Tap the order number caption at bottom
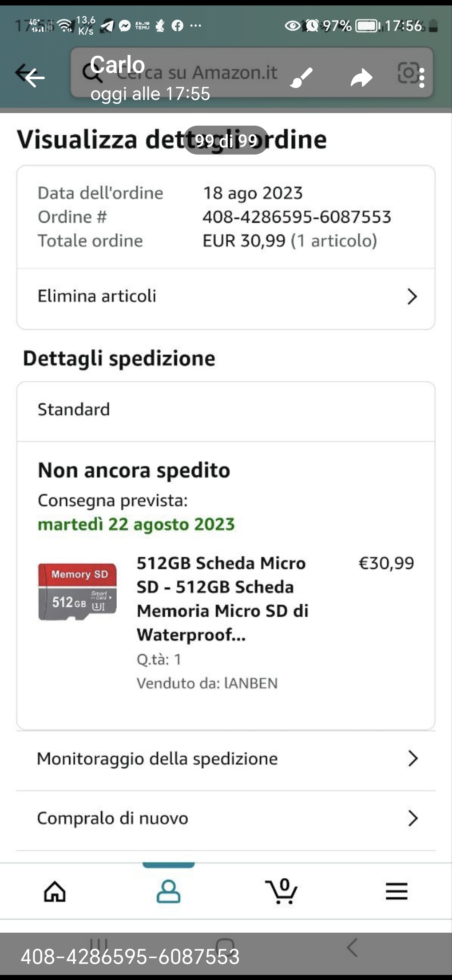This screenshot has width=452, height=980. [x=130, y=957]
